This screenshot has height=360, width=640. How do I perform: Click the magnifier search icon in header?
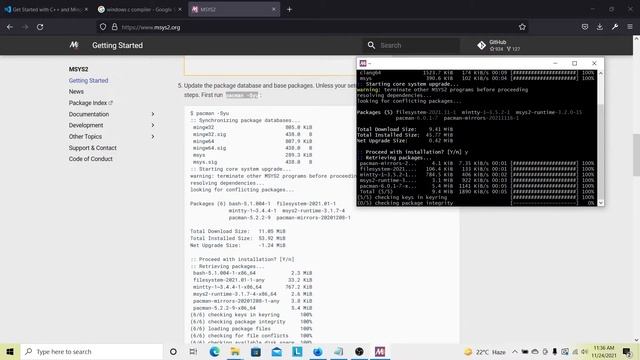point(371,45)
